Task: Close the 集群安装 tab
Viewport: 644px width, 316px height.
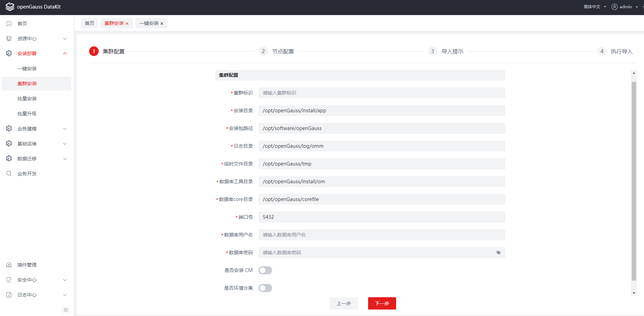Action: click(127, 24)
